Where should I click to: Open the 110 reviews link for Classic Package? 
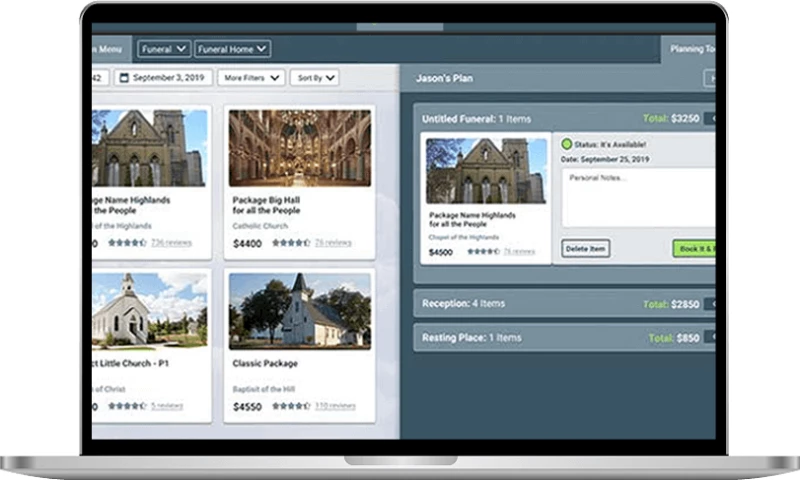(335, 406)
